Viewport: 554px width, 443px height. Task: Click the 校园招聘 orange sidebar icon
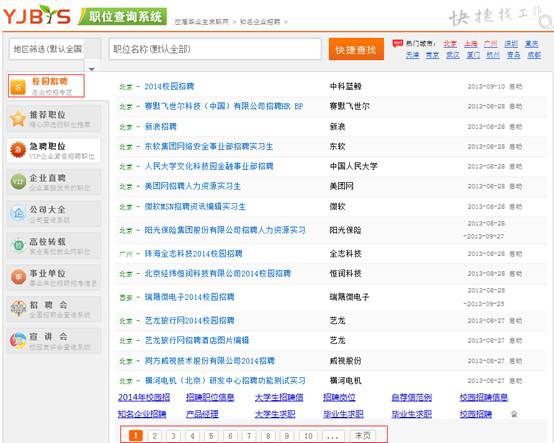(18, 87)
